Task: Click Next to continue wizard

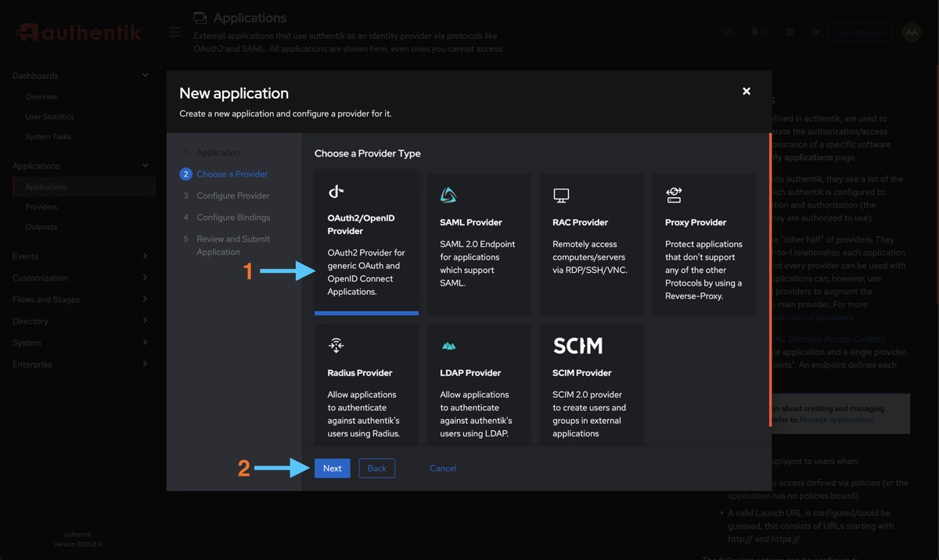Action: click(x=332, y=468)
